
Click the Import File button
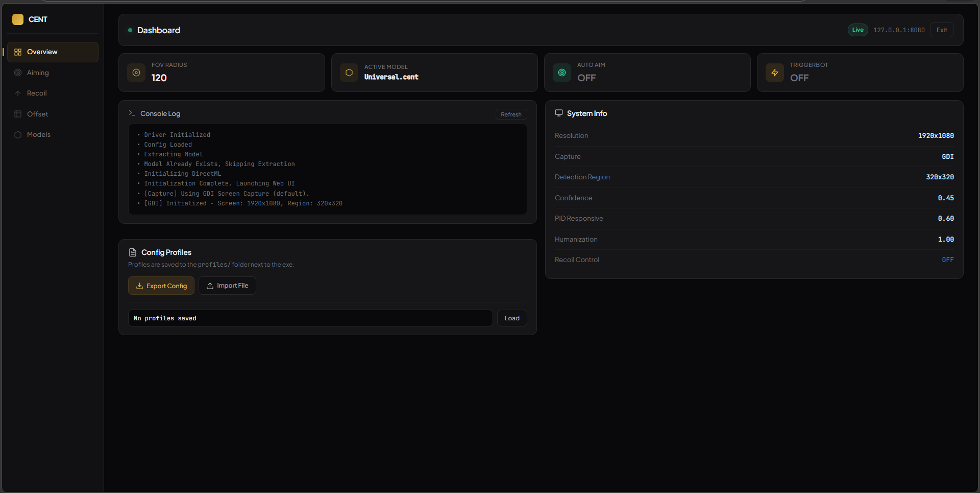click(x=227, y=286)
